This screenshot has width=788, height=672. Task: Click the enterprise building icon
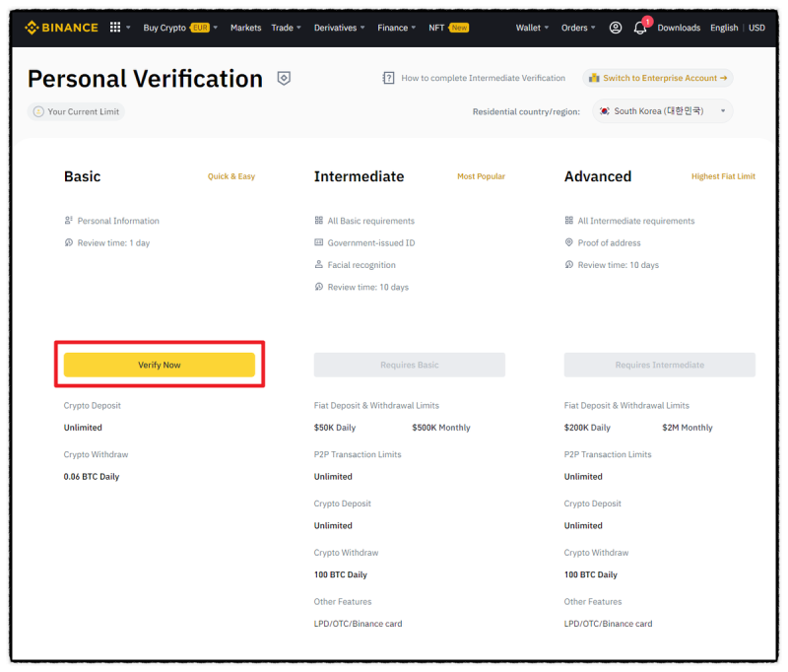[x=594, y=78]
